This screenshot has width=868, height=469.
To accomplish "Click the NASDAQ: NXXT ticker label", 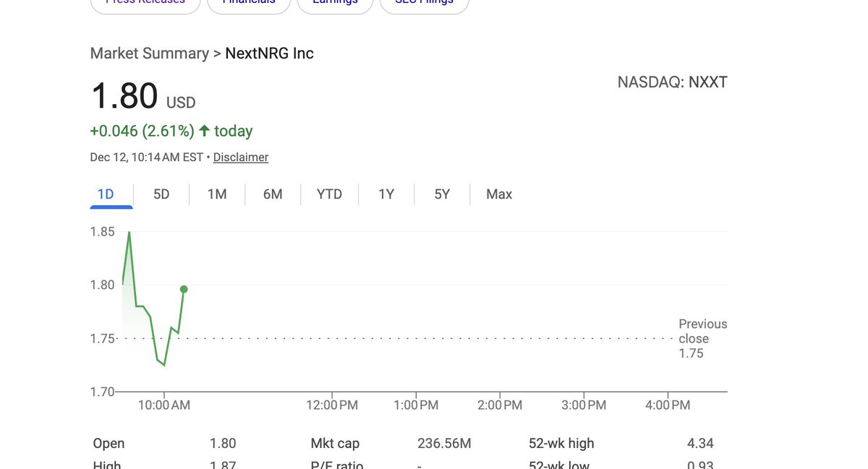I will pyautogui.click(x=673, y=82).
